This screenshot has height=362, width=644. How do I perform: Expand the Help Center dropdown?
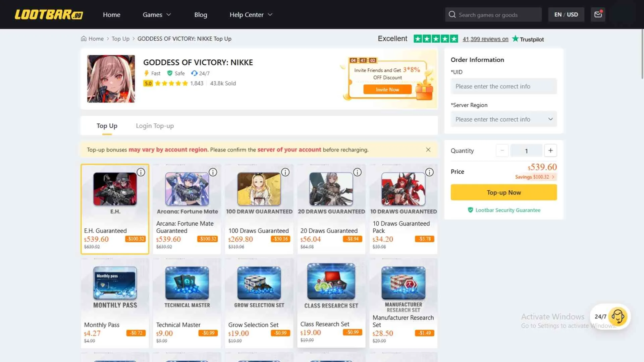(251, 15)
